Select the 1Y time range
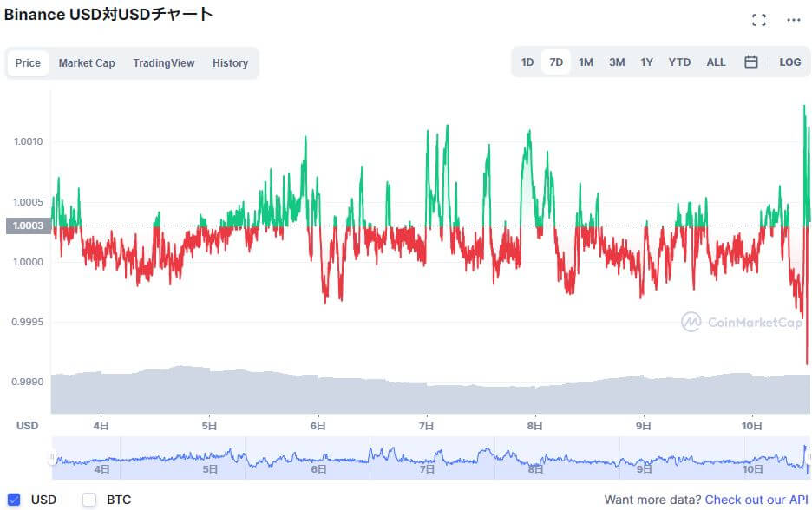812x510 pixels. pos(646,62)
